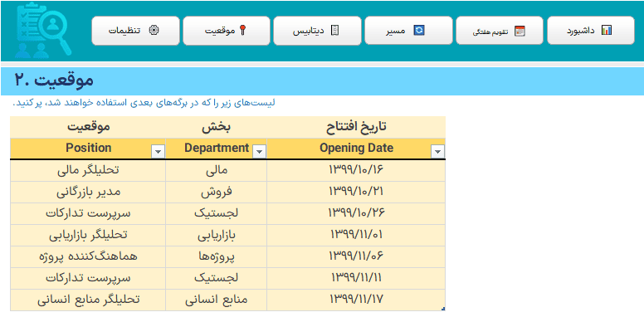The width and height of the screenshot is (644, 322).
Task: Click the blue refresh icon beside مسیر
Action: click(419, 31)
